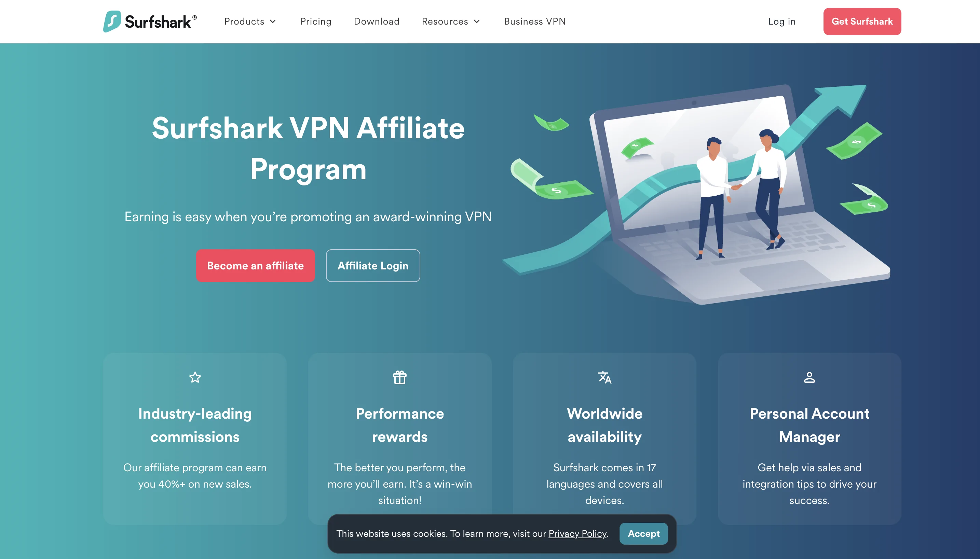Open the Privacy Policy link
980x559 pixels.
point(577,534)
